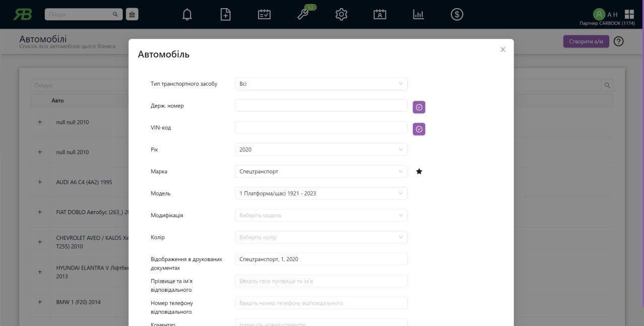This screenshot has height=326, width=644.
Task: Expand the Рік dropdown showing 2020
Action: pos(321,150)
